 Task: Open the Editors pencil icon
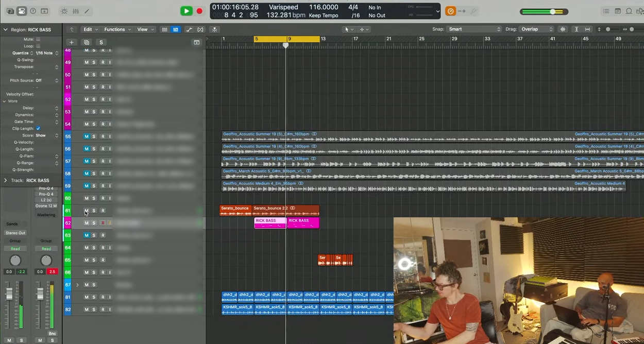point(87,11)
